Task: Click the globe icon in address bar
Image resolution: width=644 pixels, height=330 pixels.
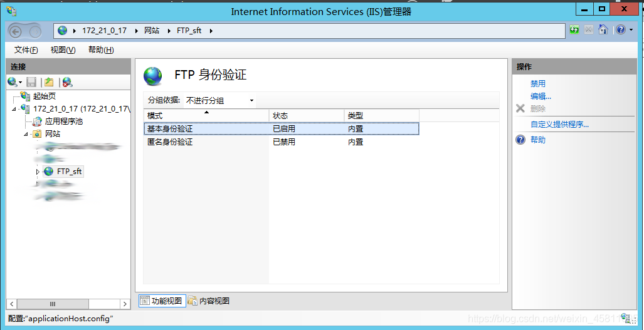Action: point(63,30)
